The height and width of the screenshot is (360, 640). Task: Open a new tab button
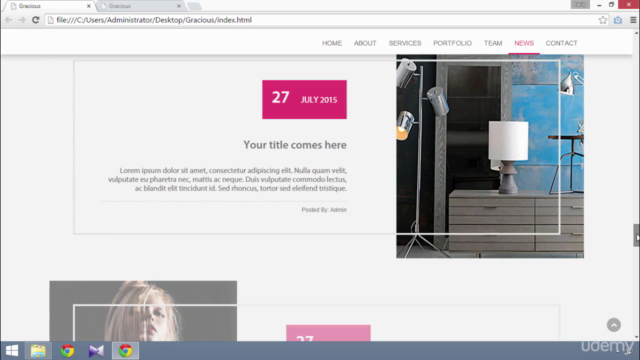(x=194, y=6)
